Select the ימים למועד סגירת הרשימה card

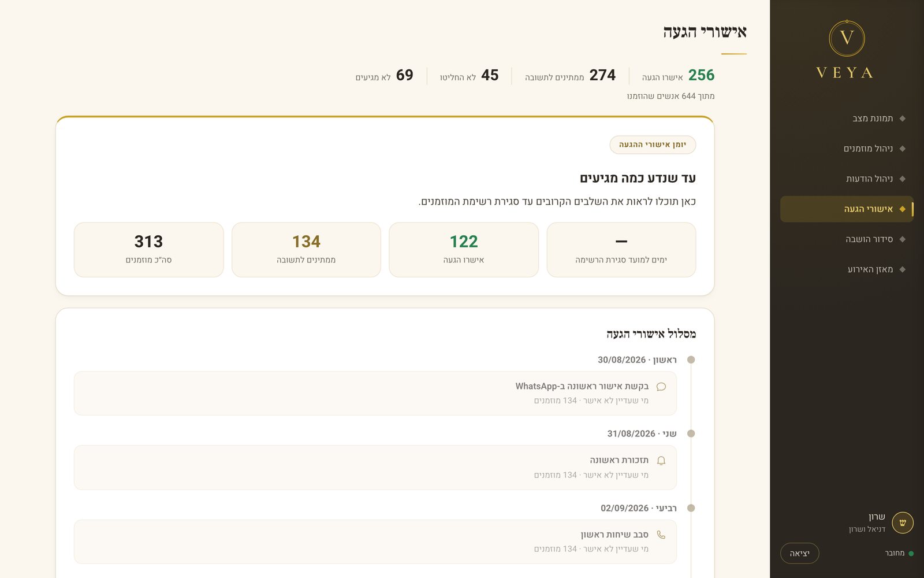pyautogui.click(x=621, y=250)
